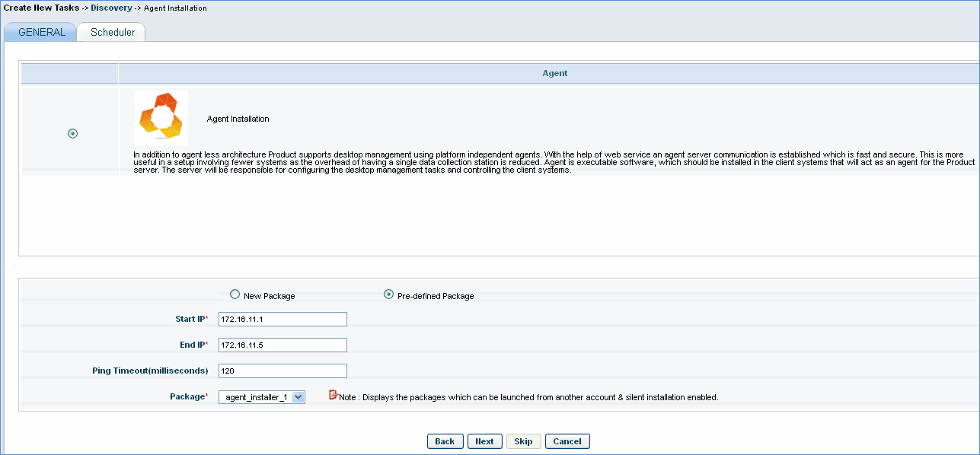Focus the Start IP input field
980x455 pixels.
[x=283, y=320]
